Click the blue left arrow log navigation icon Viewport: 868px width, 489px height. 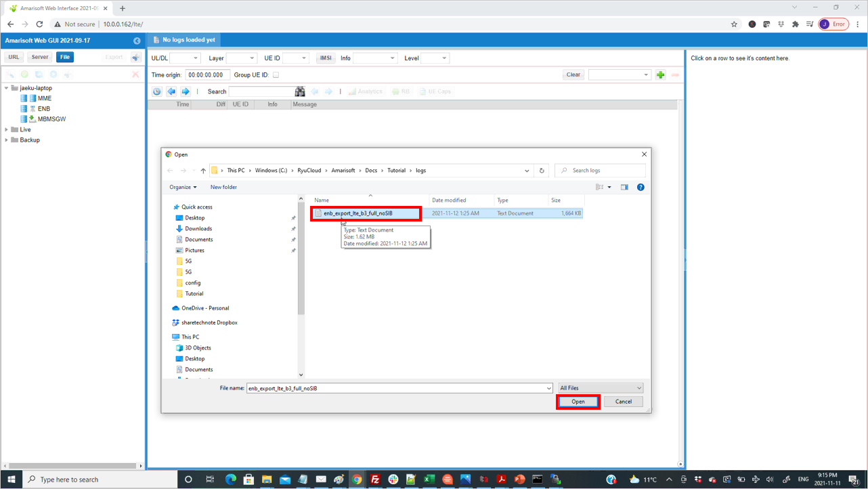(x=171, y=91)
